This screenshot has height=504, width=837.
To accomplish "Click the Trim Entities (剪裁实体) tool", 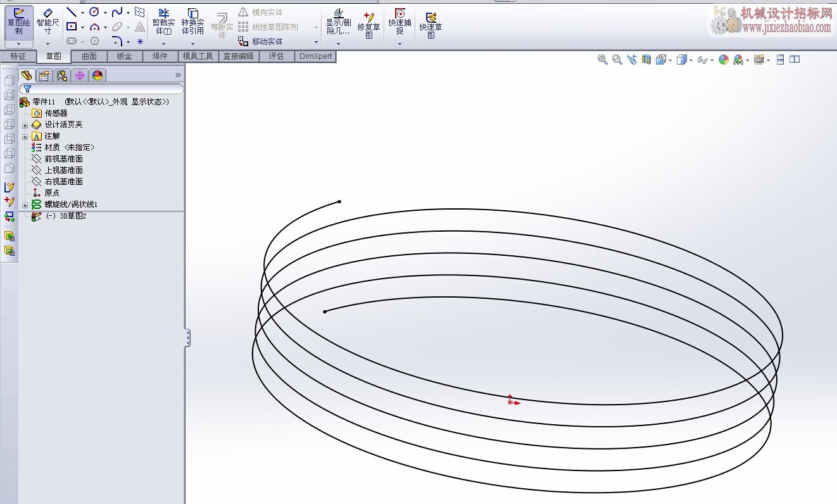I will pyautogui.click(x=163, y=22).
